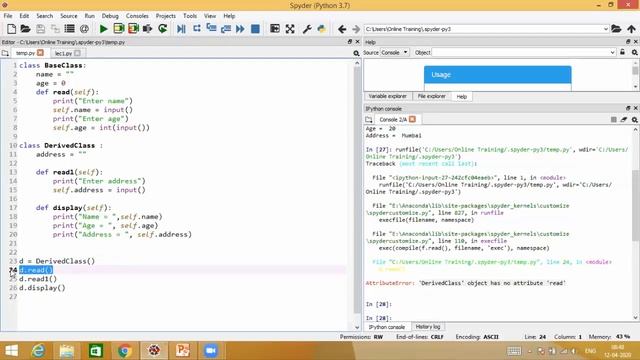Screen dimensions: 640x360
Task: Click the Forward arrow in the toolbar
Action: coord(356,29)
